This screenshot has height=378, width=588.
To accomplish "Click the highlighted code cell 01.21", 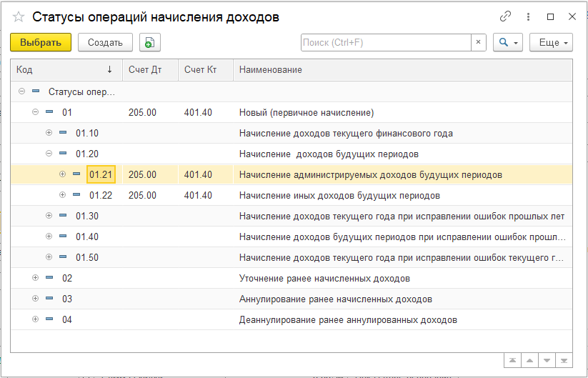I will click(101, 174).
